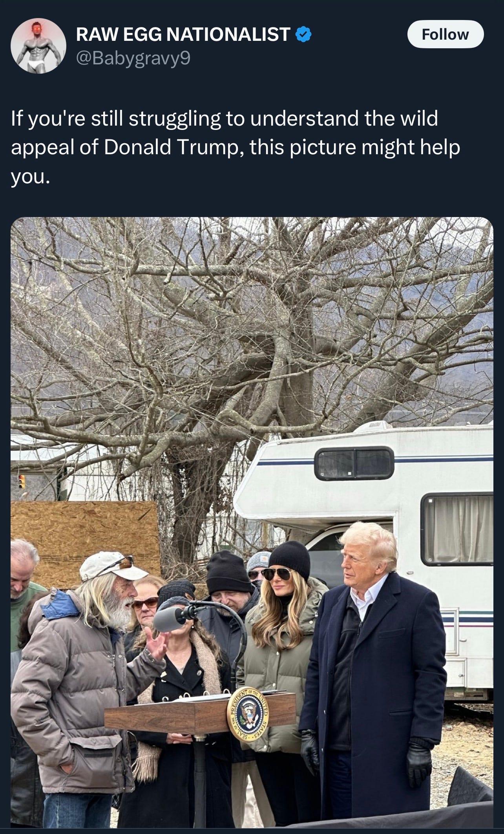Screen dimensions: 504x834
Task: Select the tweet text about wild appeal
Action: [236, 147]
